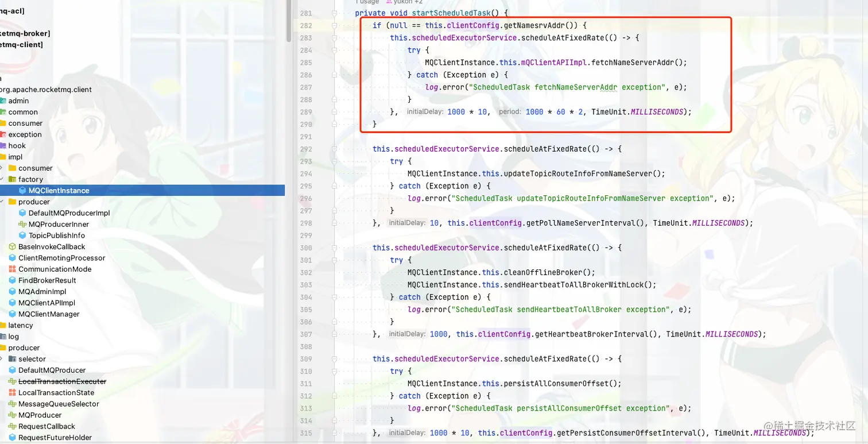Select org.apache.rocketmq.client package

click(46, 90)
